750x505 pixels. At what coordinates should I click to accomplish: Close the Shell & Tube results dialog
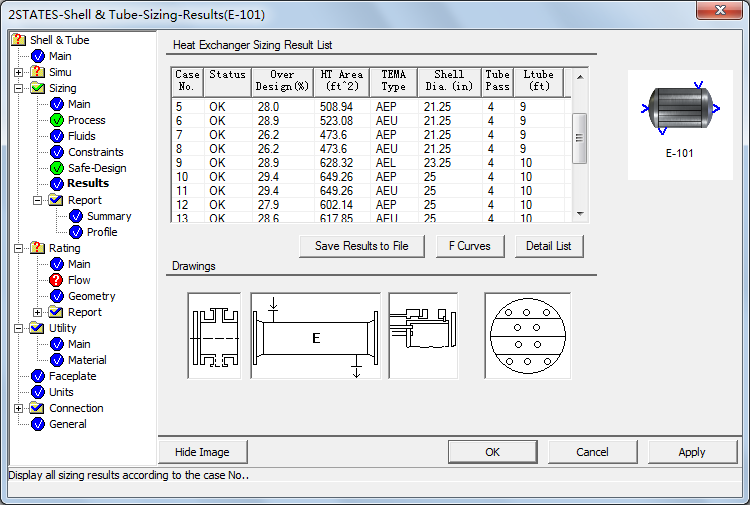tap(719, 10)
